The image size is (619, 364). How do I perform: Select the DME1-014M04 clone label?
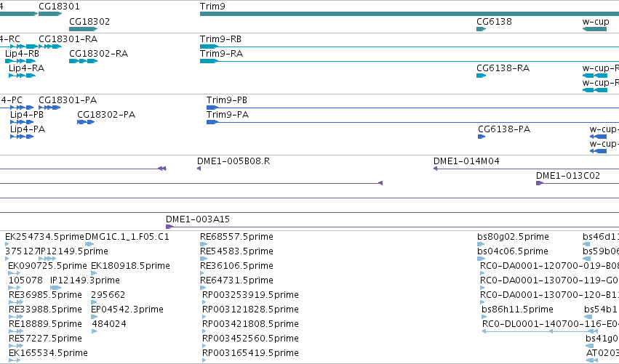(466, 161)
